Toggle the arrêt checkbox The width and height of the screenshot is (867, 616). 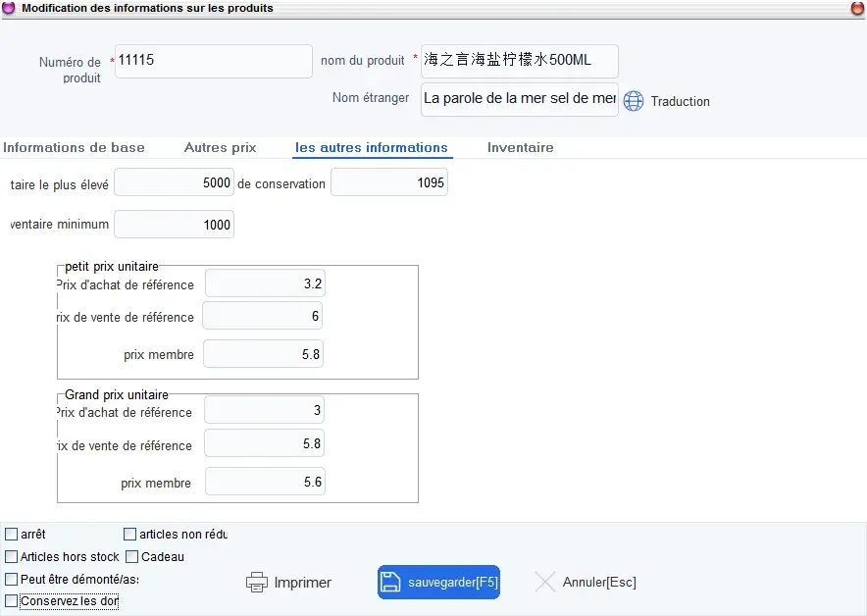(x=11, y=535)
